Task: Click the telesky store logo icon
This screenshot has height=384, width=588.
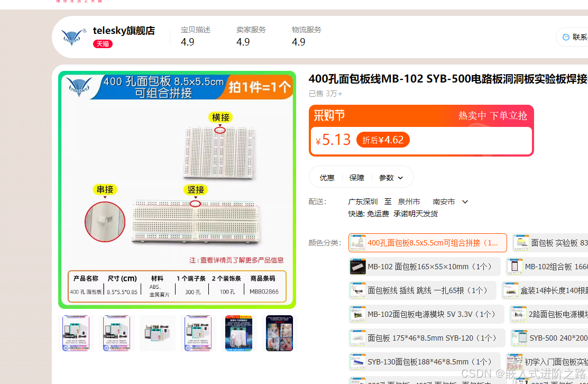Action: point(74,37)
